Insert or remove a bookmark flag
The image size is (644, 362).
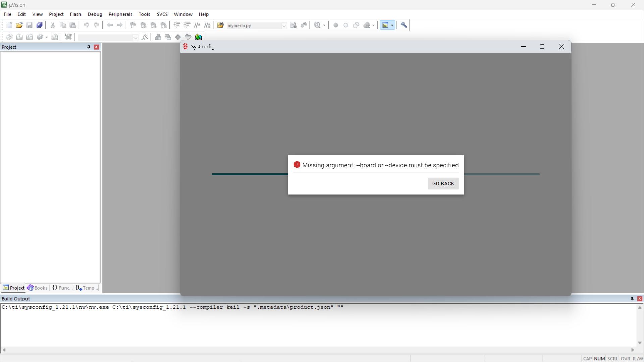(x=133, y=25)
